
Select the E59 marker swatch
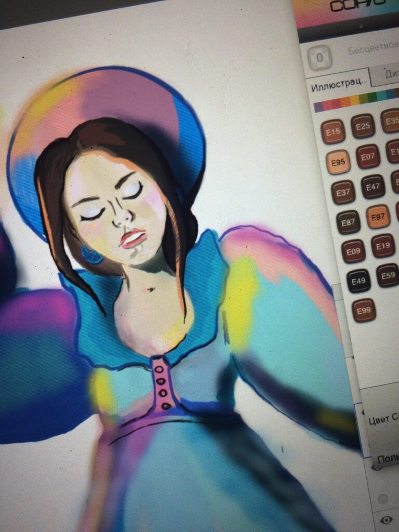(x=388, y=275)
